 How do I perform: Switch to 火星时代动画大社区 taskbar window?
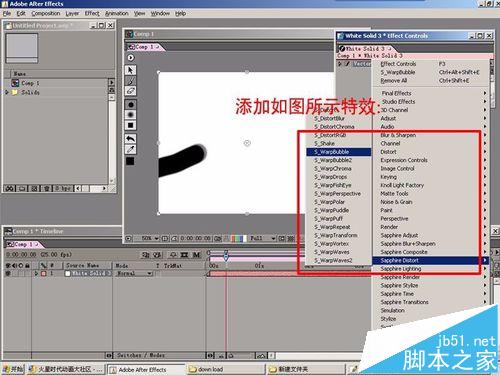click(x=66, y=369)
